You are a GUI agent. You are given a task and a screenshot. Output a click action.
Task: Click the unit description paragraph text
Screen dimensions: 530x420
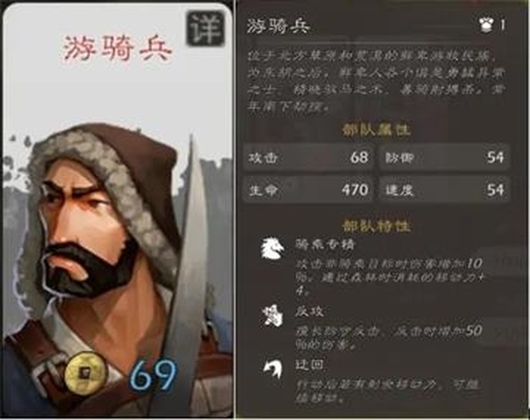point(376,81)
